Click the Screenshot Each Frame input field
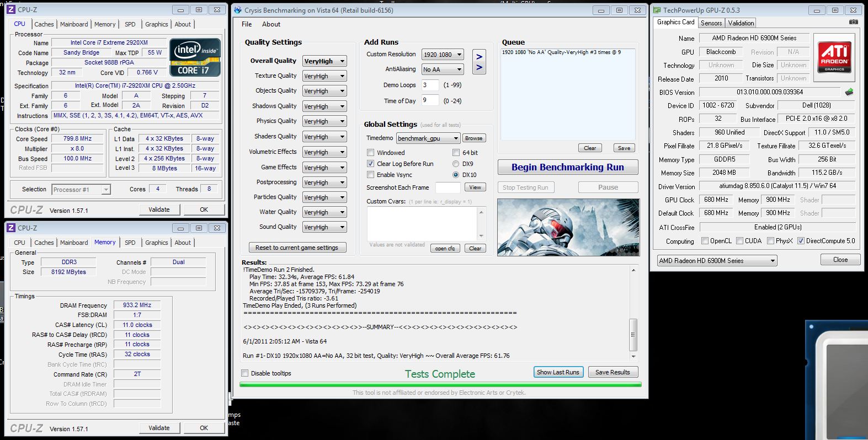The image size is (868, 440). pos(448,187)
